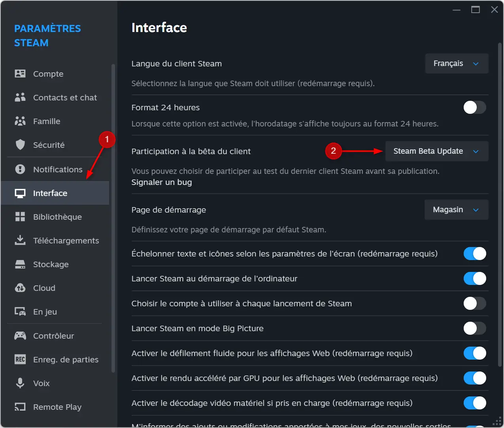Enable Choisir le compte à utiliser switch
The height and width of the screenshot is (428, 504).
pos(475,303)
